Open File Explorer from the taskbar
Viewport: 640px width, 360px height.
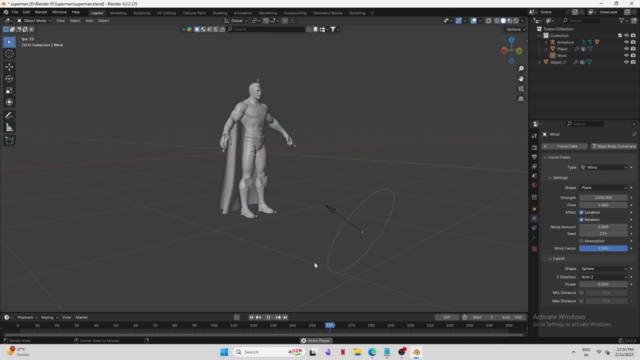click(x=358, y=352)
